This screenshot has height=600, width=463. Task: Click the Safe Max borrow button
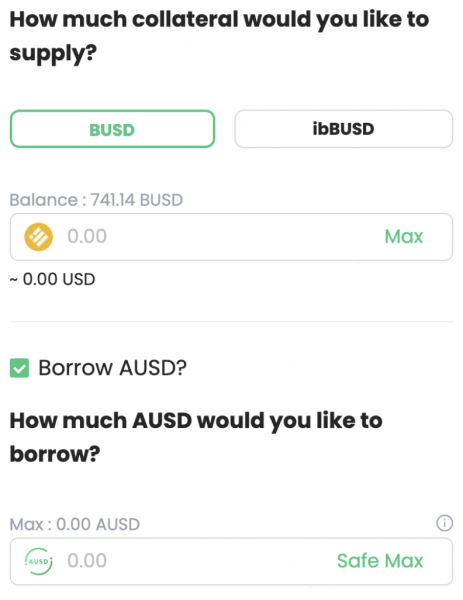(x=380, y=561)
